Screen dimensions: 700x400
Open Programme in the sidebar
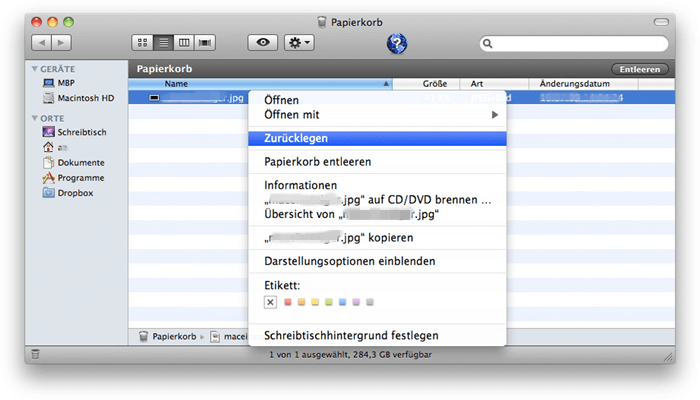tap(74, 178)
